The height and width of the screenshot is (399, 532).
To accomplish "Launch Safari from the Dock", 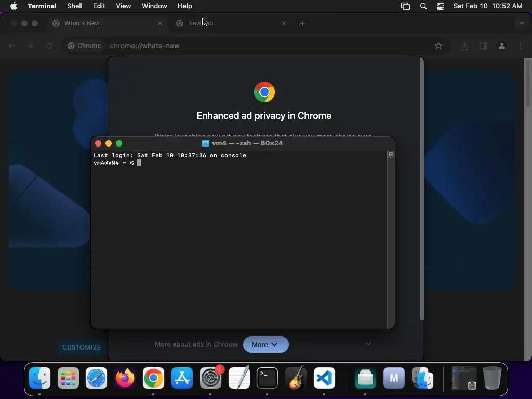I will pos(96,378).
